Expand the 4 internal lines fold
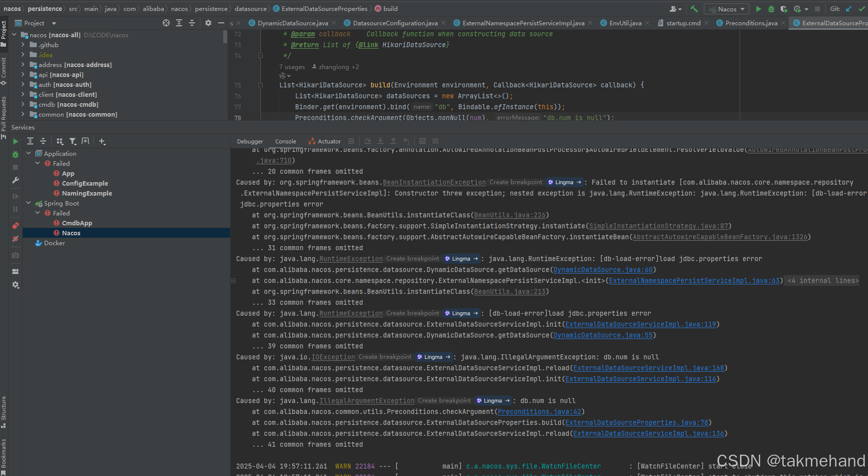This screenshot has width=868, height=476. coord(822,281)
